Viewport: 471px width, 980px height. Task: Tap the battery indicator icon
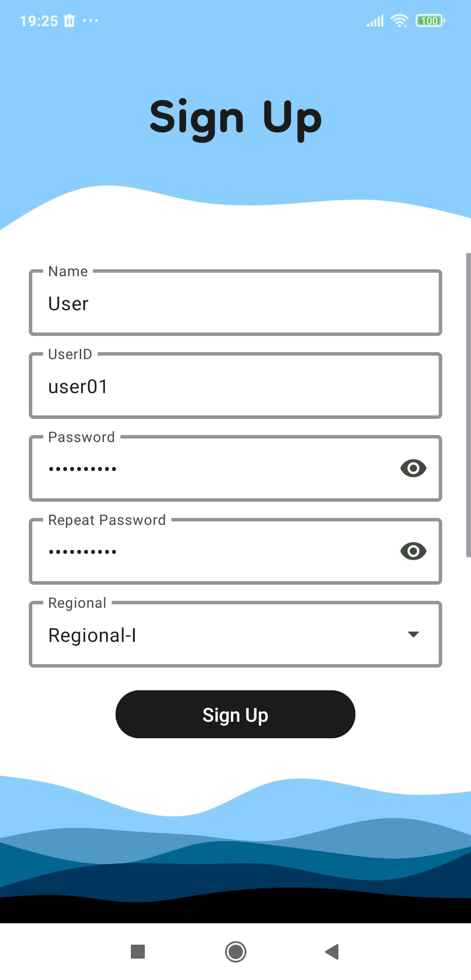pos(430,21)
